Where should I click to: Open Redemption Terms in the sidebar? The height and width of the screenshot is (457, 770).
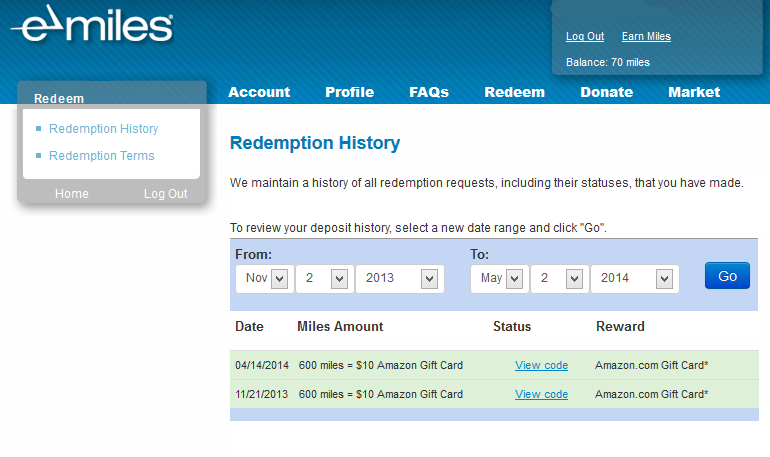click(x=101, y=156)
